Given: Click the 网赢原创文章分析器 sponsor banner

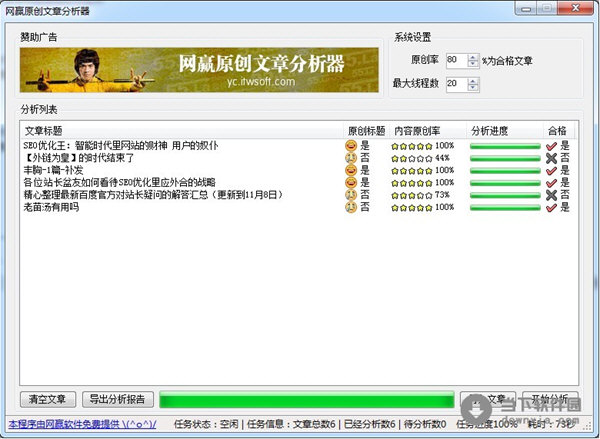Looking at the screenshot, I should pos(199,70).
